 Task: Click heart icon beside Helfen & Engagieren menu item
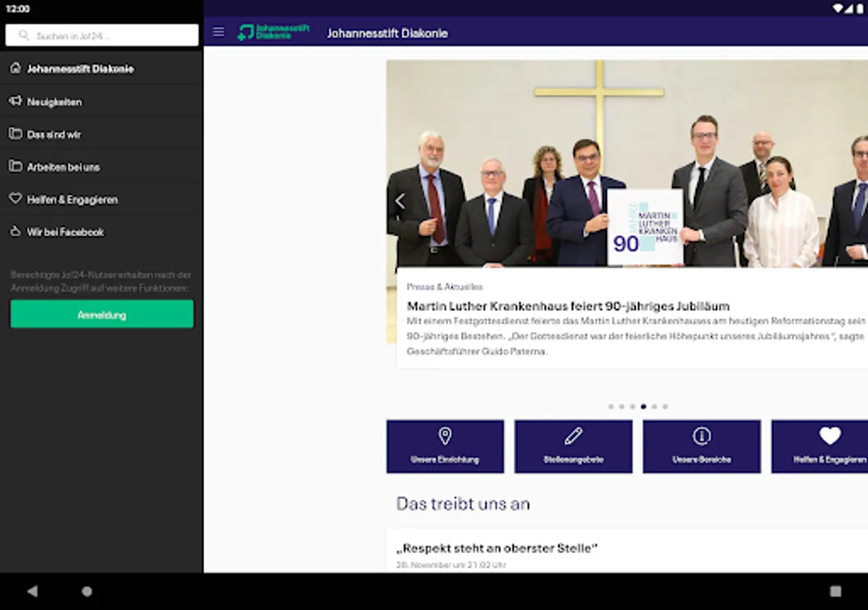pyautogui.click(x=16, y=199)
